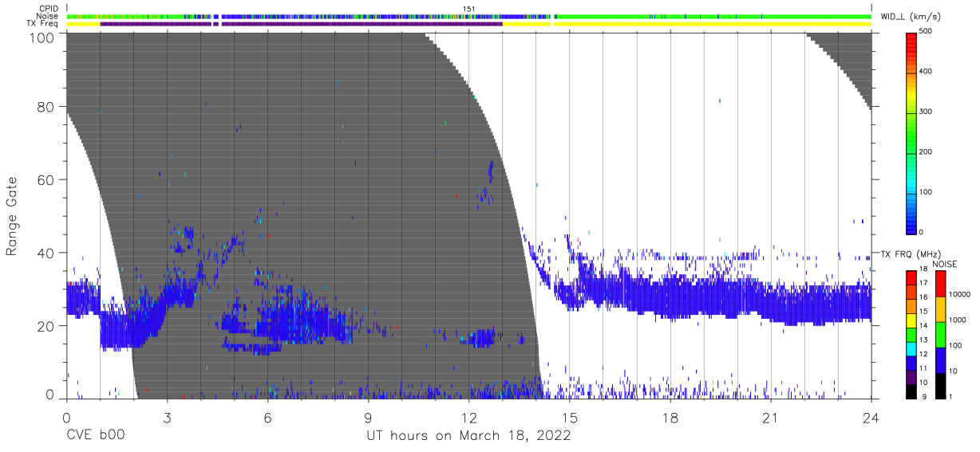Click the 17 label on the TX FRQ legend
This screenshot has width=980, height=452.
(923, 283)
